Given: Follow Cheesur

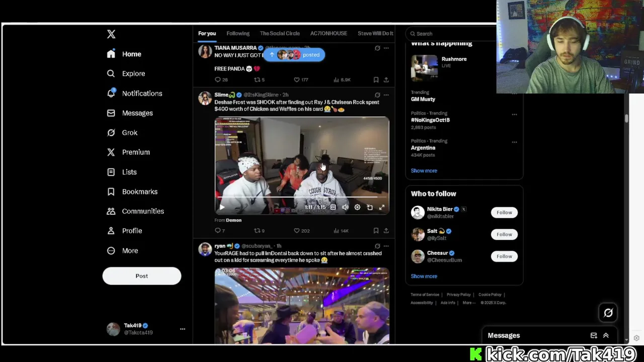Looking at the screenshot, I should 504,256.
